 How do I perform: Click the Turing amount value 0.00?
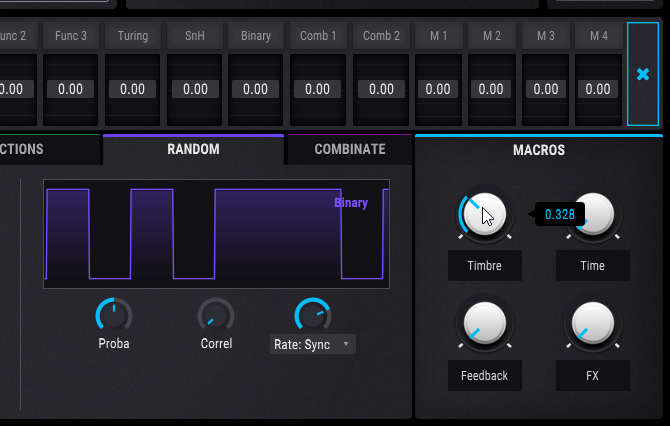pos(132,89)
